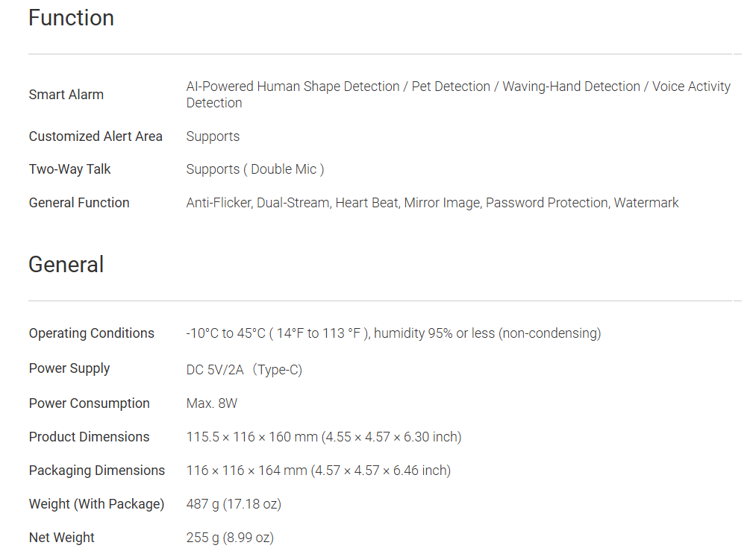Click the Function section heading

coord(71,18)
